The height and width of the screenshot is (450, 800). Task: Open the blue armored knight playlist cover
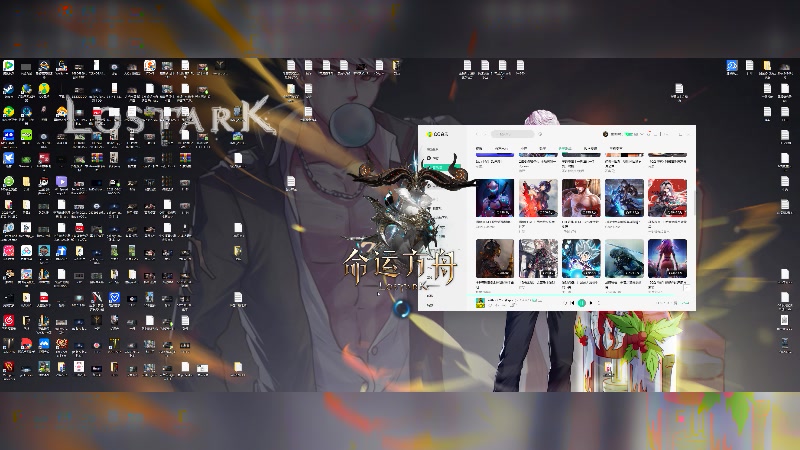tap(624, 198)
